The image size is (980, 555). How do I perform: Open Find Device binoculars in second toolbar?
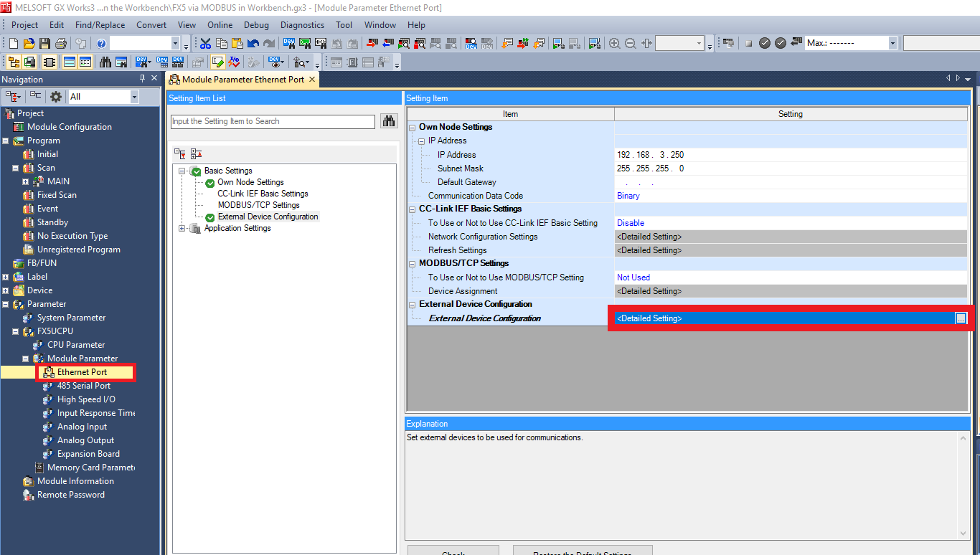pyautogui.click(x=105, y=62)
